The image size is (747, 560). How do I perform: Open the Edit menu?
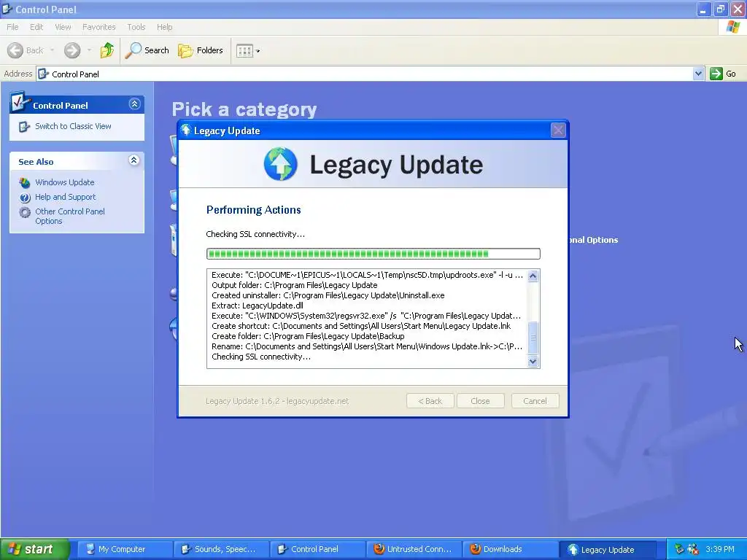click(x=36, y=27)
